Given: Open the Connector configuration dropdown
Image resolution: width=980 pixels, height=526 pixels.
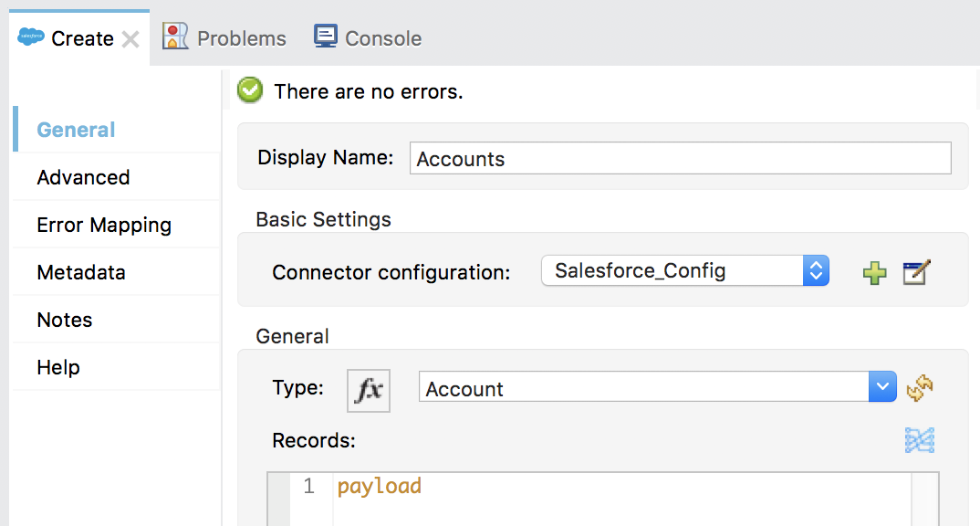Looking at the screenshot, I should tap(685, 270).
